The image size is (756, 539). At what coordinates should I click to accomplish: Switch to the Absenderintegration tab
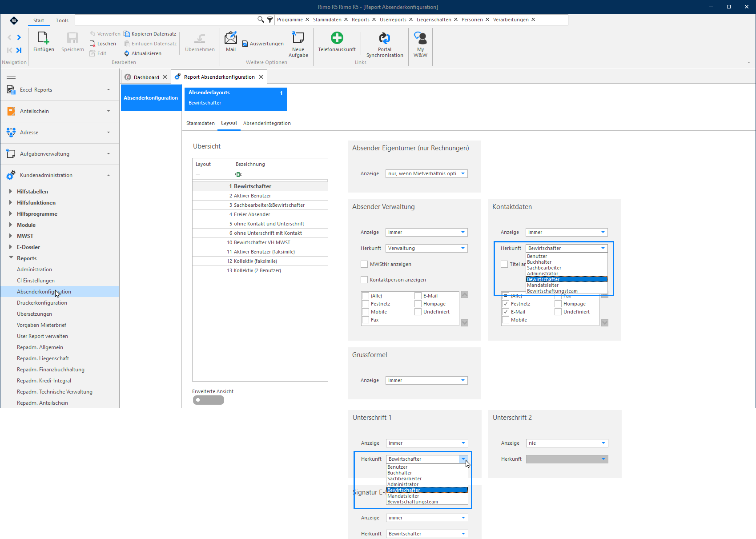pyautogui.click(x=267, y=123)
